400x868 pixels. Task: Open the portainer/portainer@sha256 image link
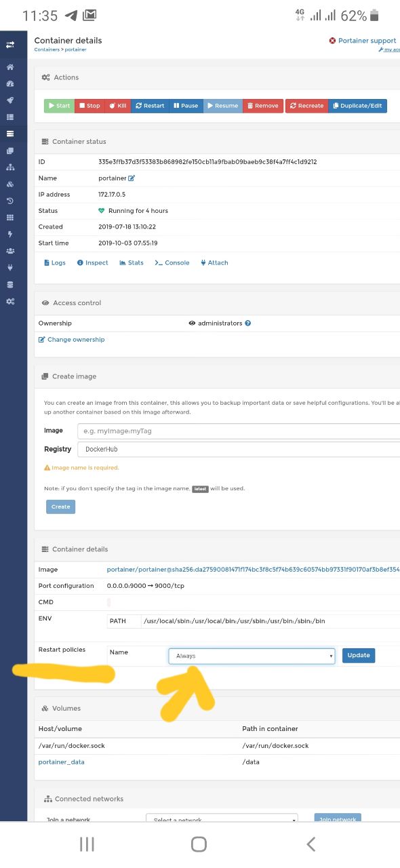tap(253, 570)
